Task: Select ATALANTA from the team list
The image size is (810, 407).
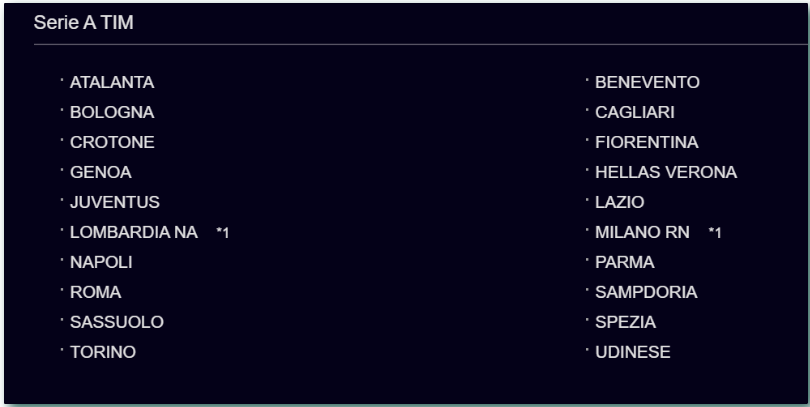Action: 112,83
